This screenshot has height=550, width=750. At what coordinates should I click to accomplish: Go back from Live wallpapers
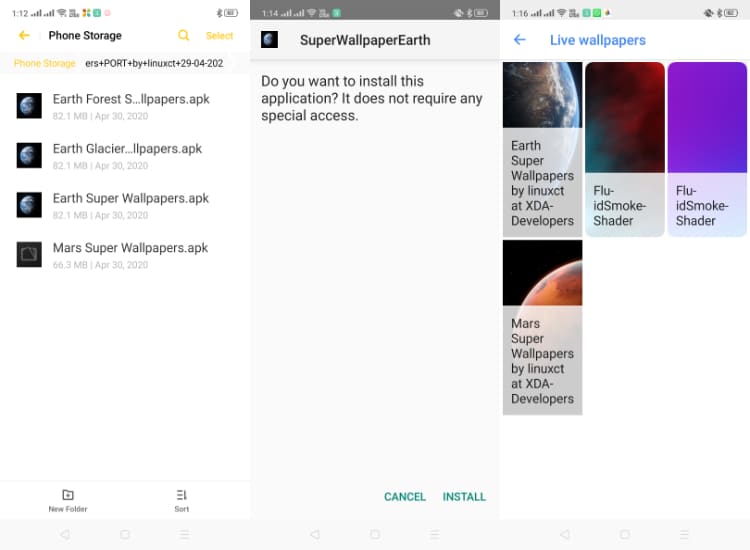[520, 40]
